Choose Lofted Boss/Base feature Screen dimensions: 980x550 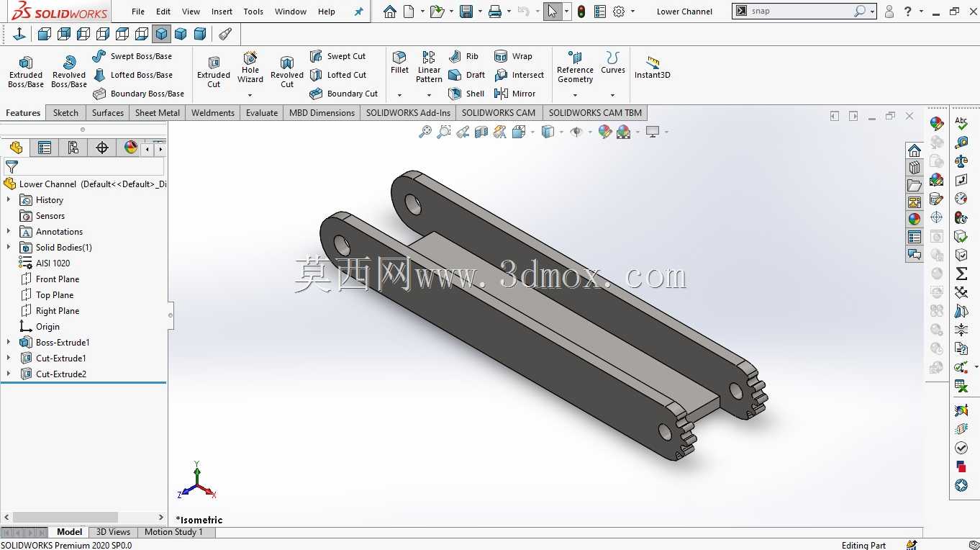132,75
